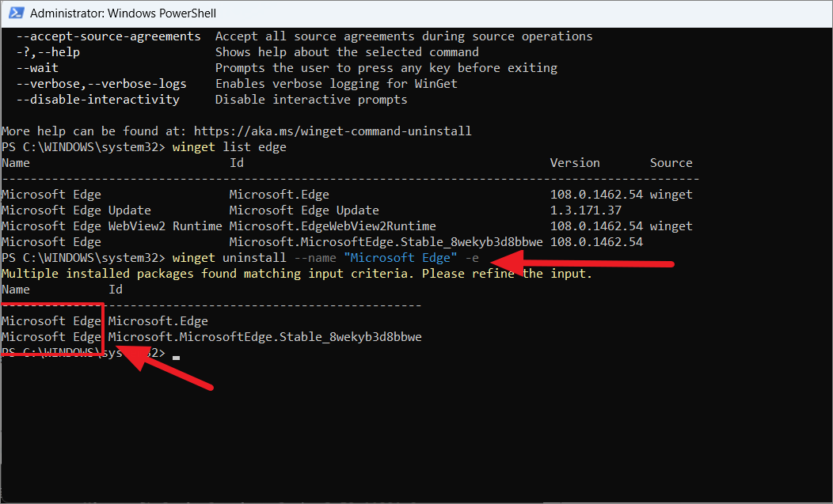The width and height of the screenshot is (833, 504).
Task: Click the 'Source' column header
Action: [x=671, y=163]
